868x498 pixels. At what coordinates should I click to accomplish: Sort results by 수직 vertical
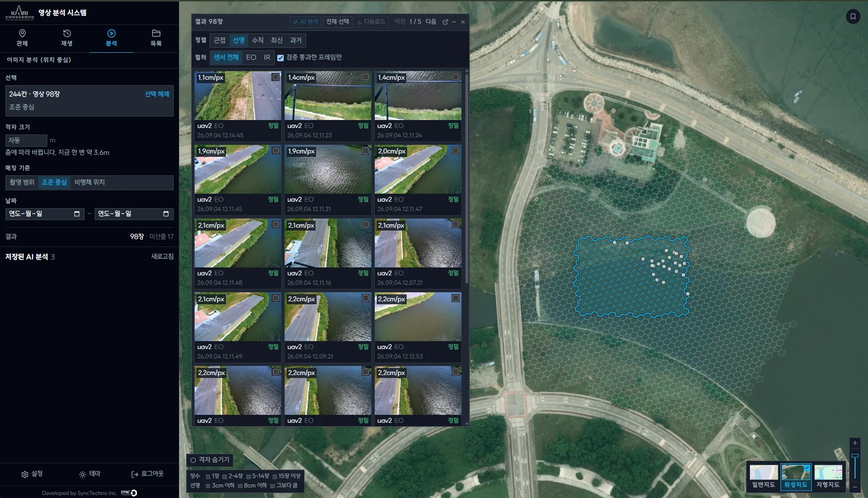[x=258, y=40]
